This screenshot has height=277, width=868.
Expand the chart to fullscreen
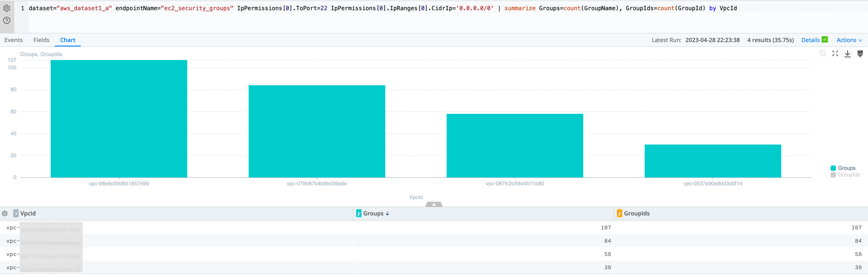(835, 54)
